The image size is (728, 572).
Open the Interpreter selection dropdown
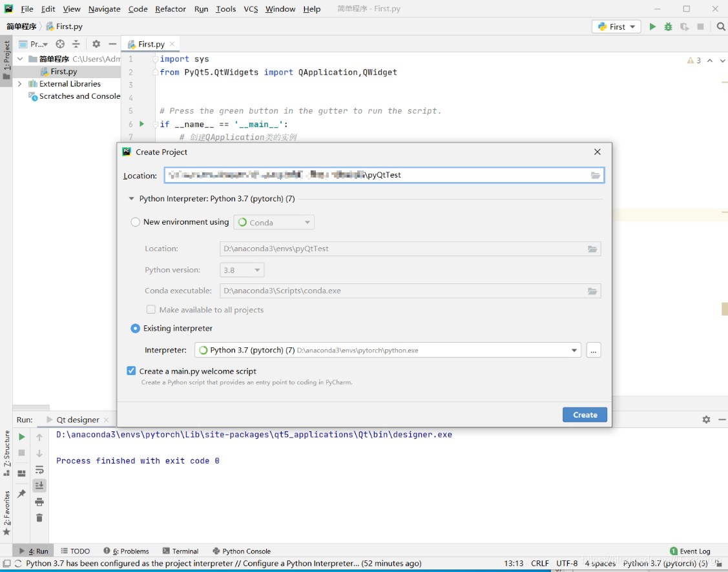[574, 349]
